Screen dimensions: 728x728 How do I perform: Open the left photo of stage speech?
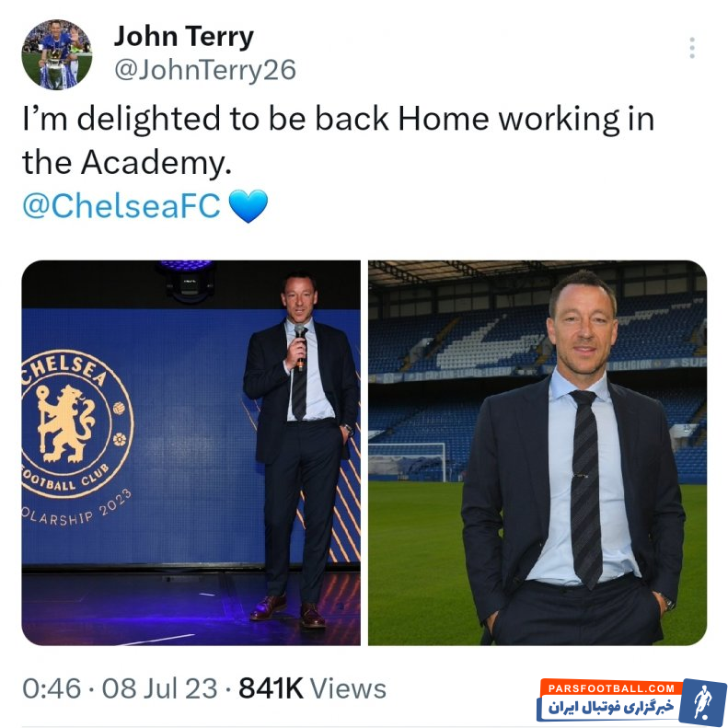191,453
